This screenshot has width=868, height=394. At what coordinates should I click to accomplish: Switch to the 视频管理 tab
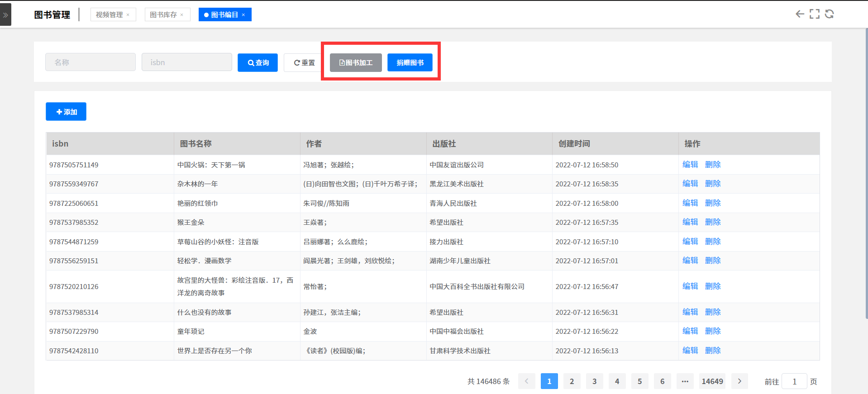tap(109, 15)
